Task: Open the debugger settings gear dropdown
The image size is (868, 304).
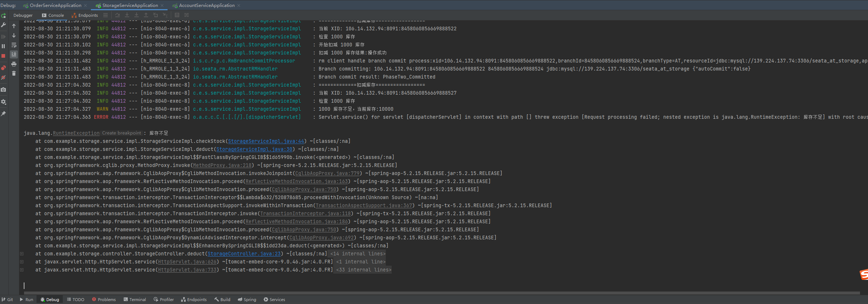Action: [3, 102]
